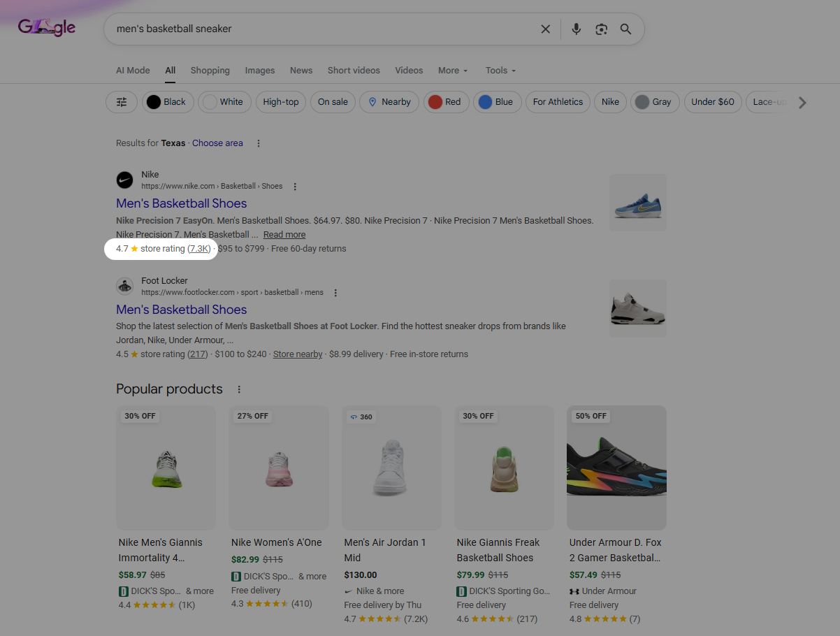Expand the Tools dropdown
Viewport: 840px width, 636px height.
(x=500, y=71)
